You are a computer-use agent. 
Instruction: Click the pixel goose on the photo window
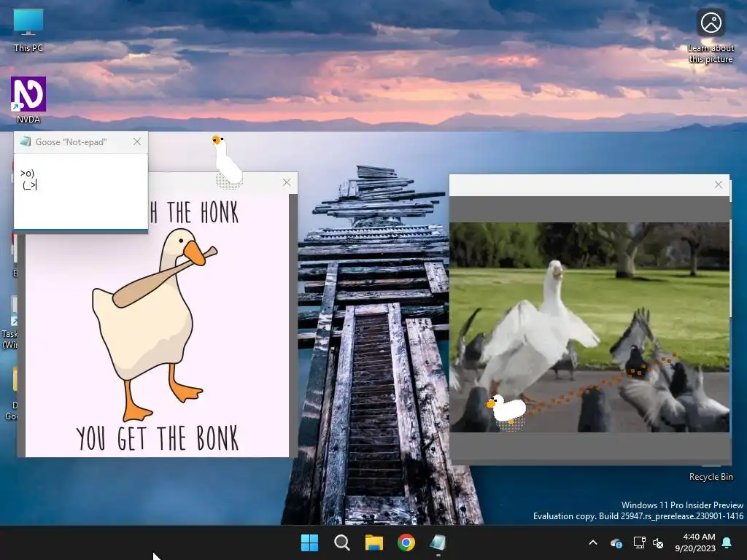click(x=506, y=412)
